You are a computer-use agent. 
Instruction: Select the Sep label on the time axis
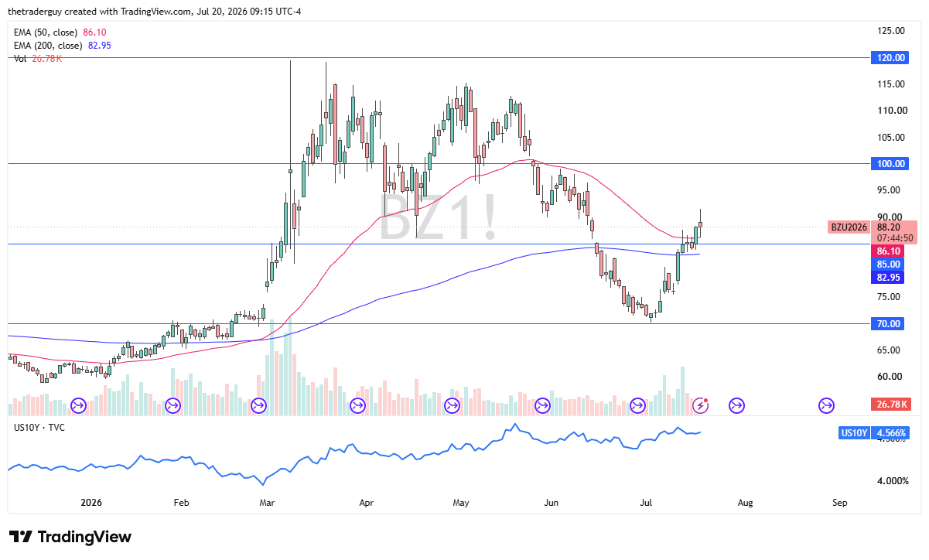pyautogui.click(x=840, y=503)
